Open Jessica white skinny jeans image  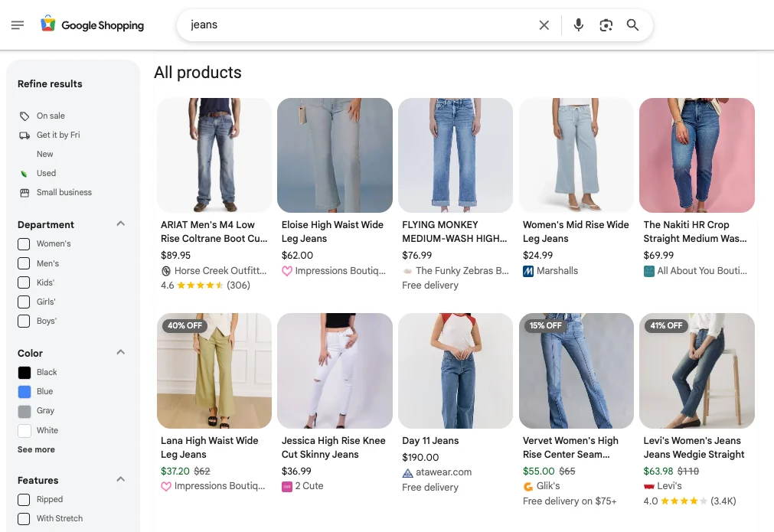tap(335, 370)
